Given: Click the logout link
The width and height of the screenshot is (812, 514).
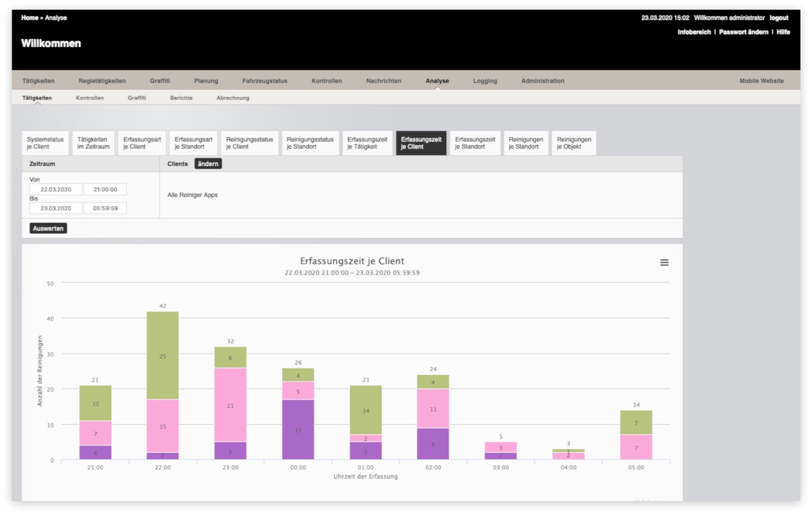Looking at the screenshot, I should tap(779, 18).
